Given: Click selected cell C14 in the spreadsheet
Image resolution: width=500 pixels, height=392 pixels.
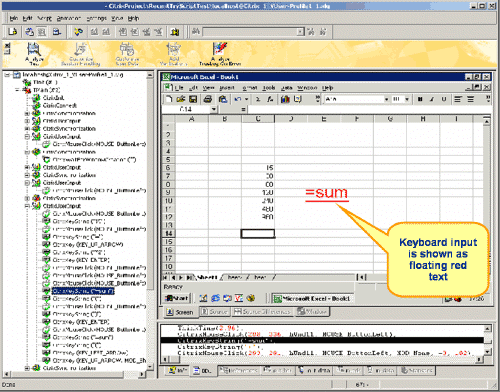Looking at the screenshot, I should (x=258, y=233).
